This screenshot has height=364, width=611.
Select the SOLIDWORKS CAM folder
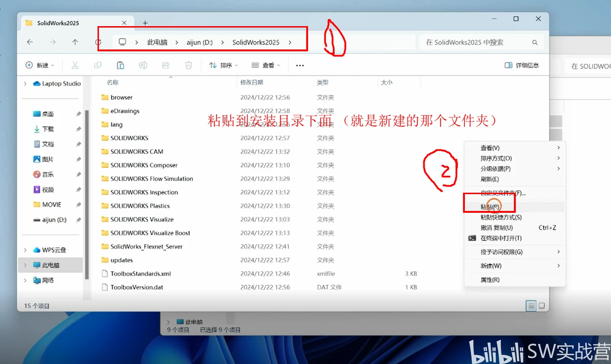(136, 152)
